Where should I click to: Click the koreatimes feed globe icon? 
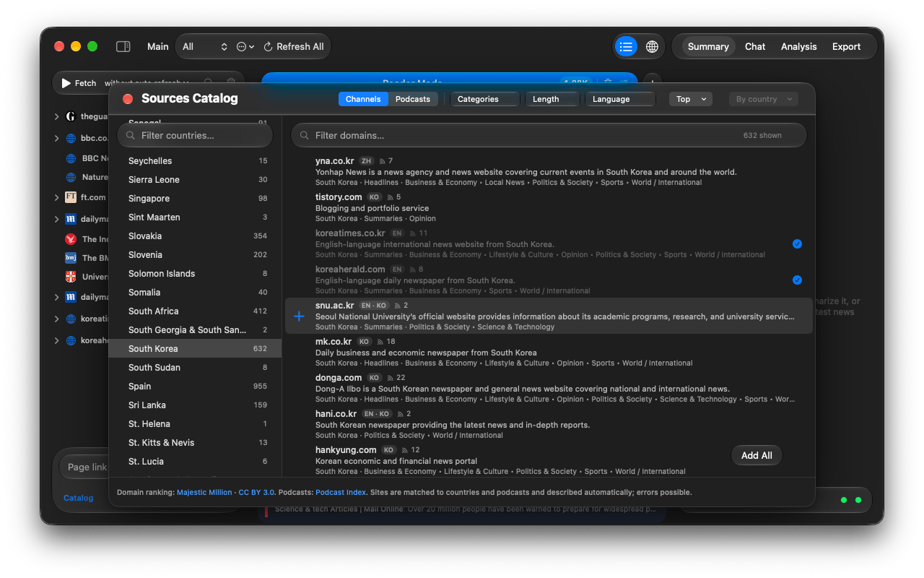point(71,319)
